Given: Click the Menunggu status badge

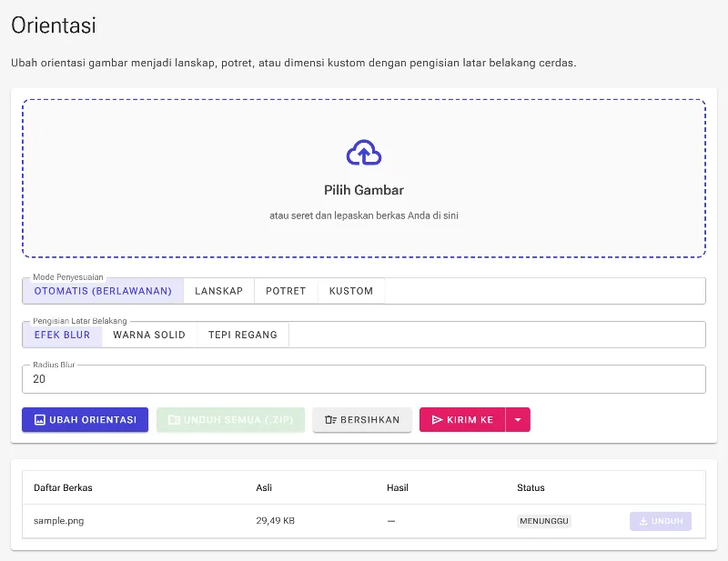Looking at the screenshot, I should (544, 521).
